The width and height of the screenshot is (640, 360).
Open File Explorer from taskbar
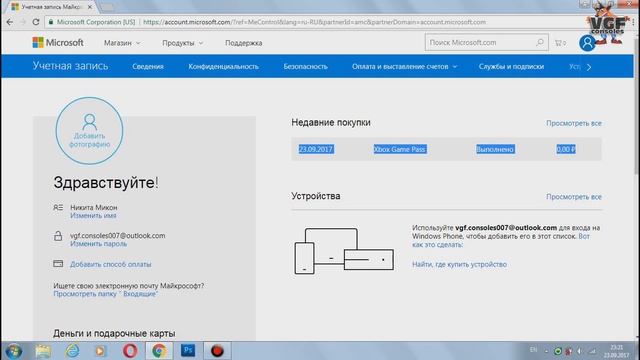[x=42, y=351]
